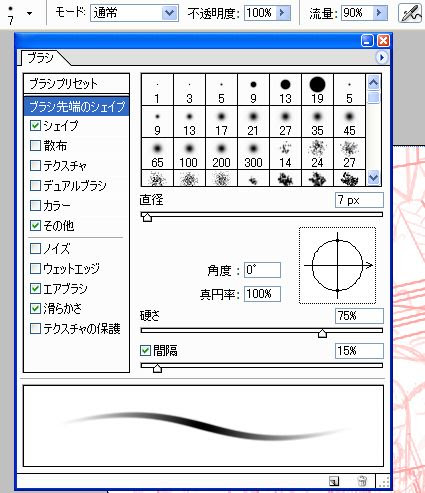Open the 不透明度 opacity slider arrow

coord(283,13)
